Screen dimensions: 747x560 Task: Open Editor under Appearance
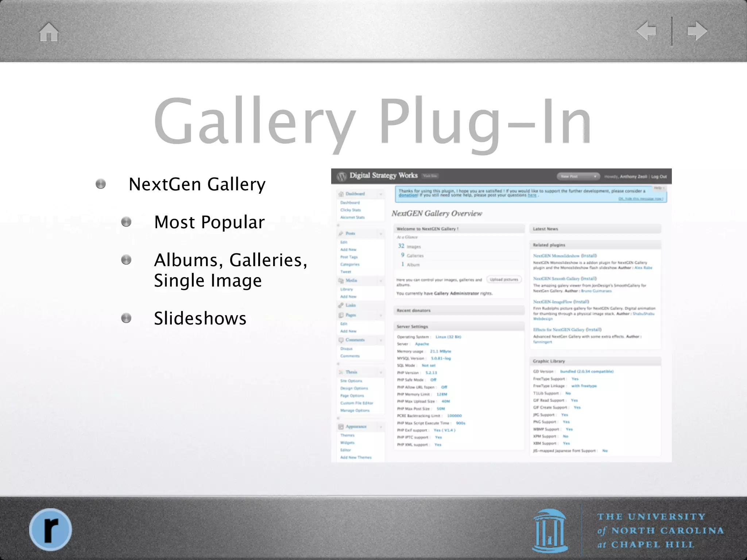coord(345,450)
